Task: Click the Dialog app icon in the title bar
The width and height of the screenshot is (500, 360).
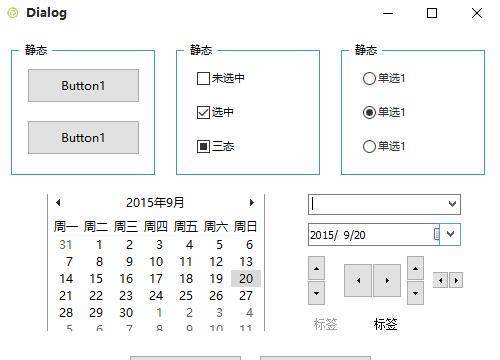Action: [13, 13]
